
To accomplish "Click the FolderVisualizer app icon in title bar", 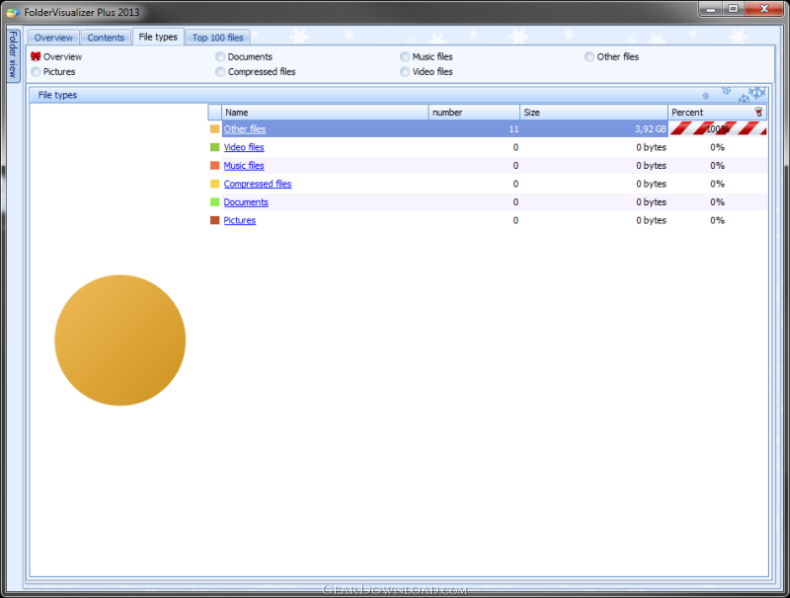I will [13, 12].
